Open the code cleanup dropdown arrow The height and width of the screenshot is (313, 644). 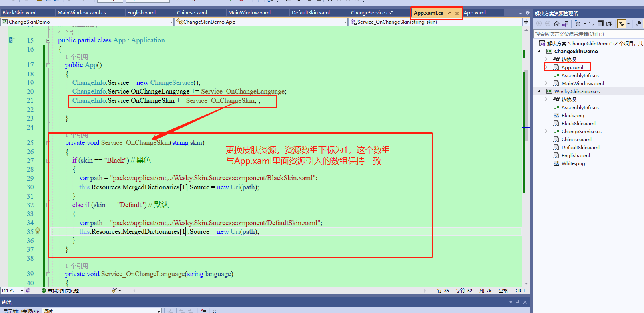[x=120, y=291]
